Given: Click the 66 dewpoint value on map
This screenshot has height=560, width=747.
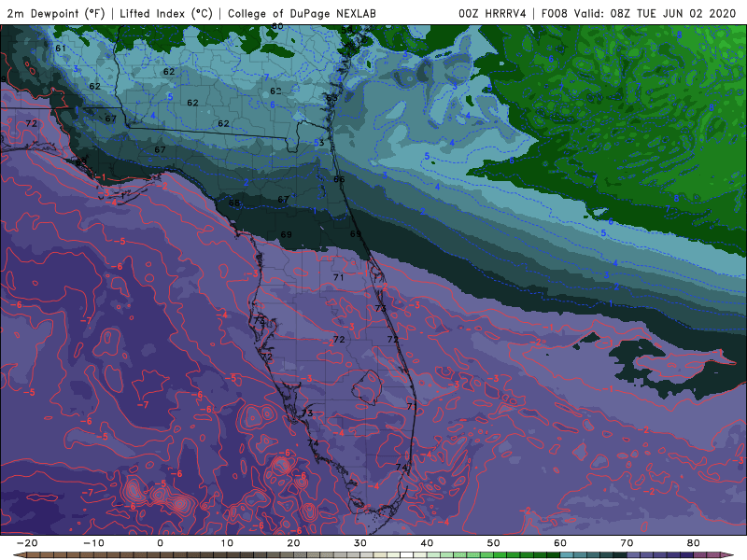Looking at the screenshot, I should point(339,179).
